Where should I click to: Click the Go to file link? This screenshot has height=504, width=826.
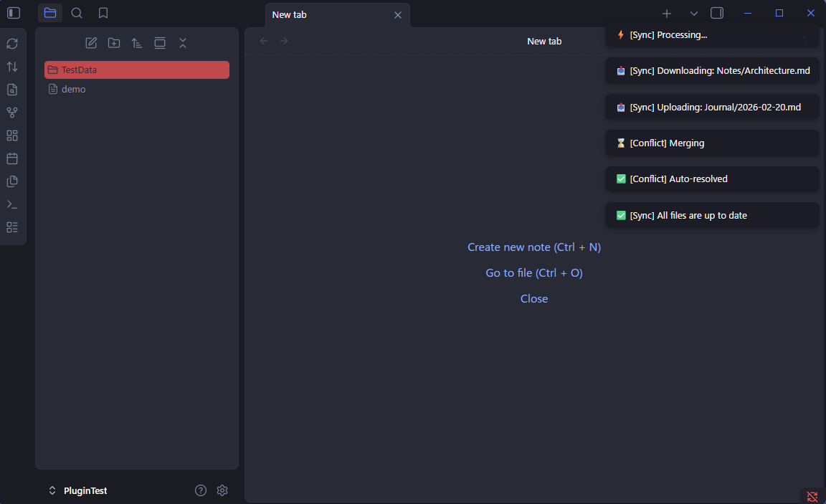533,272
